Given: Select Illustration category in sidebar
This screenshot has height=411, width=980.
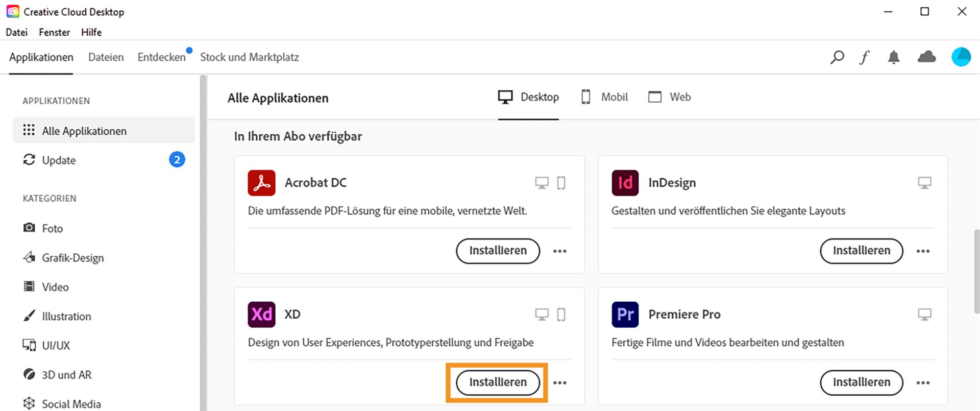Looking at the screenshot, I should pos(104,316).
